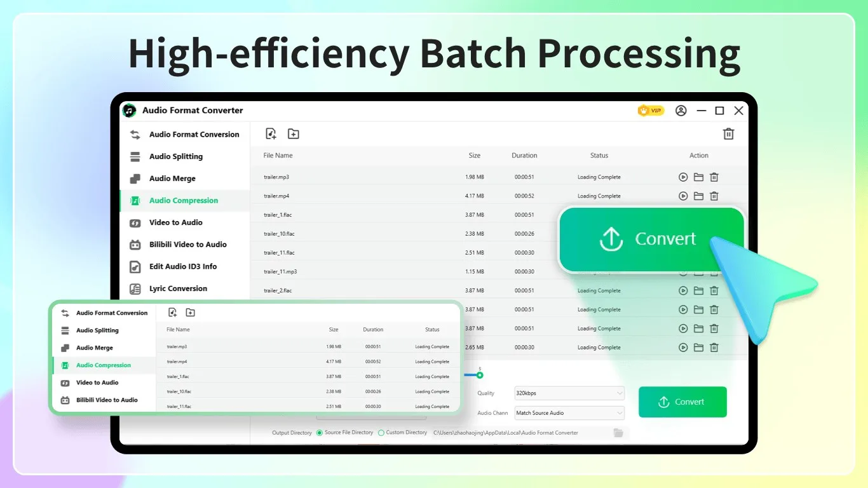The height and width of the screenshot is (488, 868).
Task: Click the Size column header in the main window
Action: pos(475,156)
